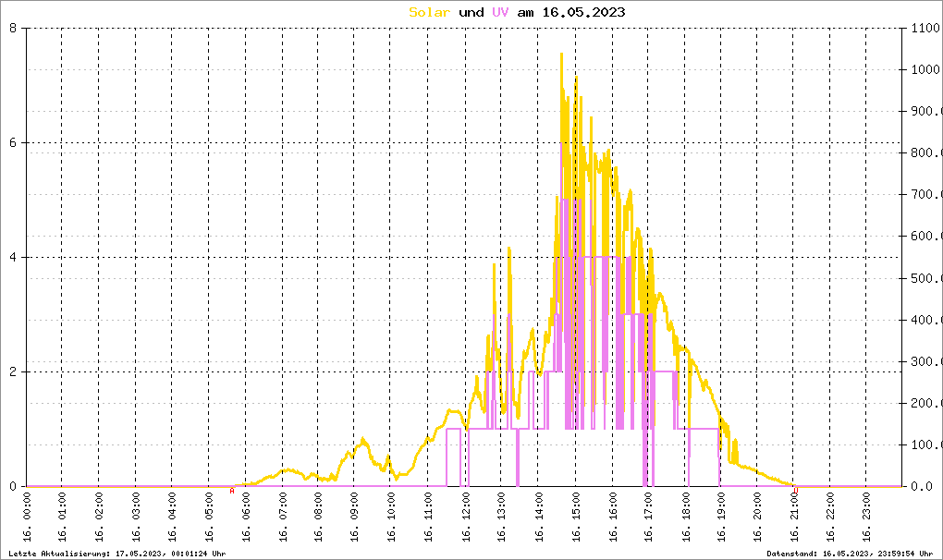This screenshot has width=943, height=560.
Task: Click right axis label 0.0
Action: coord(922,486)
